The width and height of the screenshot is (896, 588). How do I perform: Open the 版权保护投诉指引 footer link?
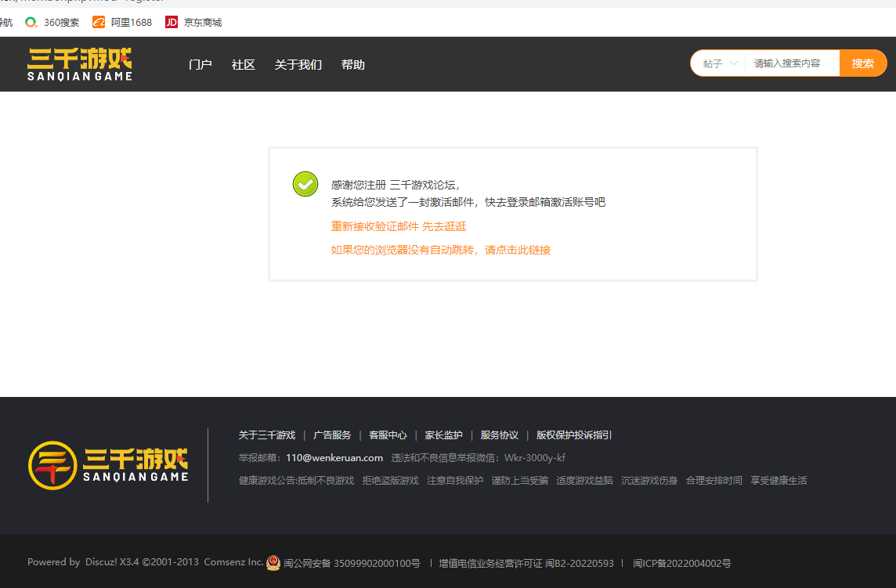(x=574, y=435)
